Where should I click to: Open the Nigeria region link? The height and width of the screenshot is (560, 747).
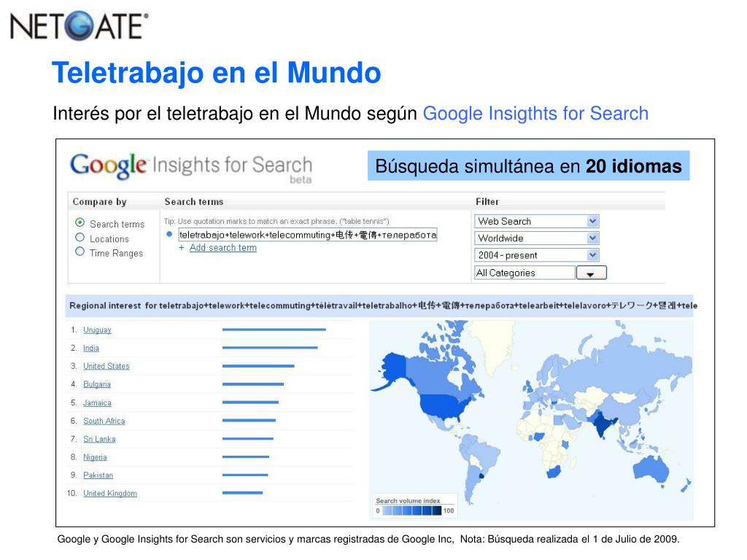point(95,457)
